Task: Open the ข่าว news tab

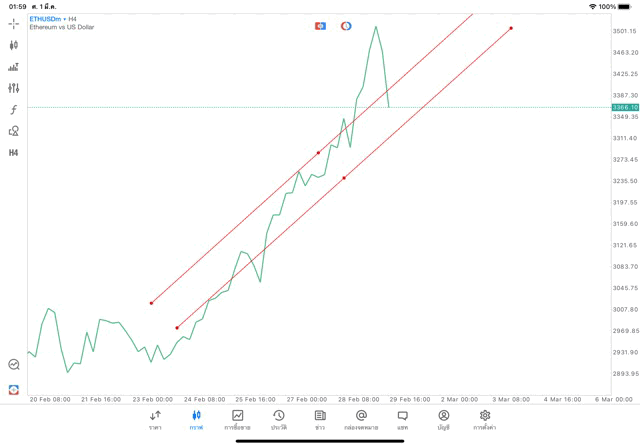Action: pos(320,419)
